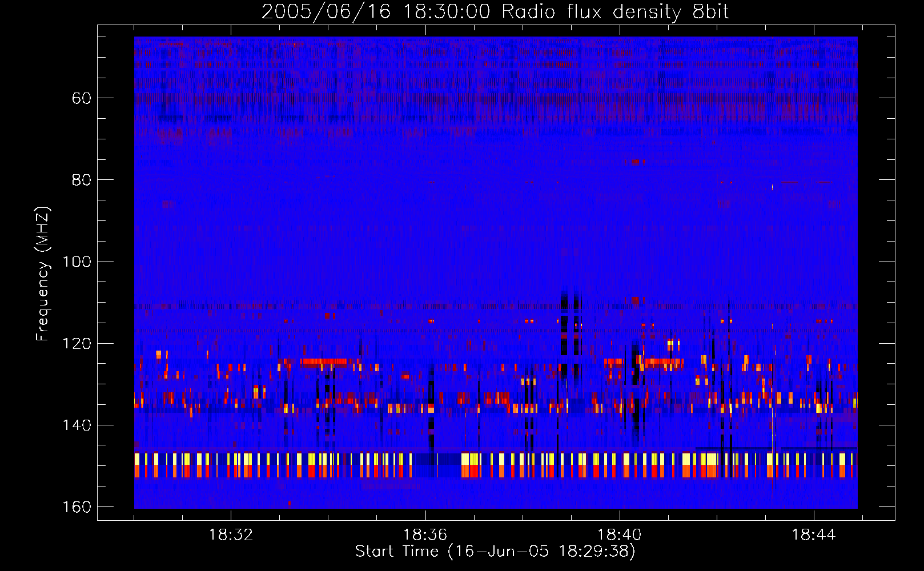Click the 80 frequency tick label
The width and height of the screenshot is (924, 571).
[82, 180]
